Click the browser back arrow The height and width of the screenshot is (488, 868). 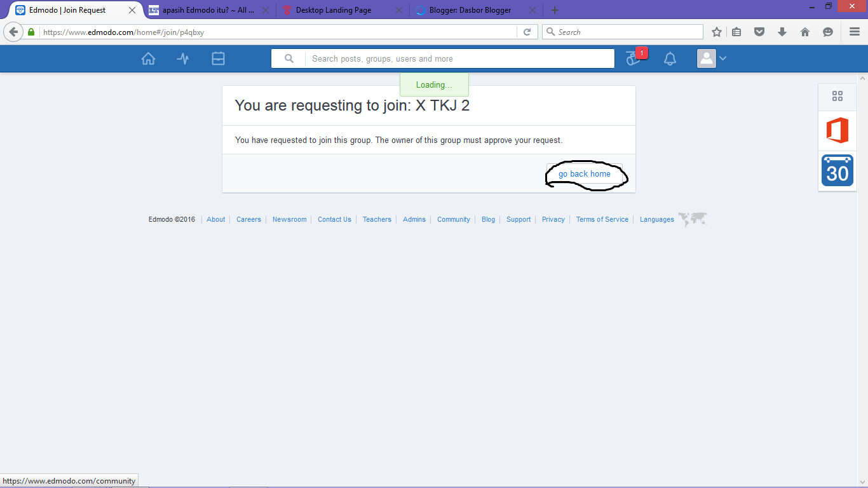click(13, 32)
